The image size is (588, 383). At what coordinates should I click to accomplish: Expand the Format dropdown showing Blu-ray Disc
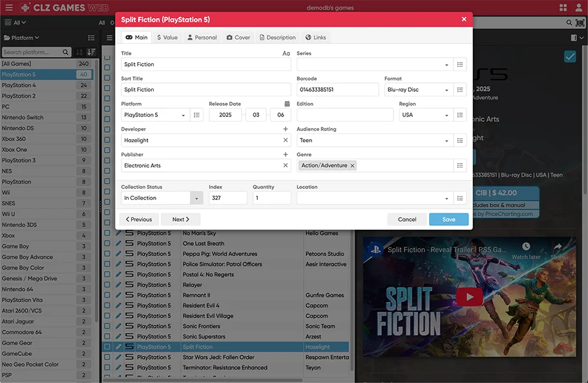click(446, 90)
